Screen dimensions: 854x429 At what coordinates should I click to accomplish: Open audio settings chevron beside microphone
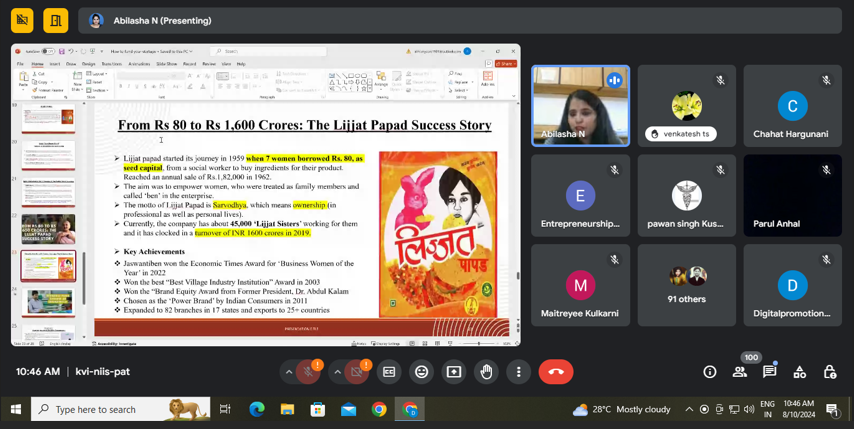pos(289,372)
